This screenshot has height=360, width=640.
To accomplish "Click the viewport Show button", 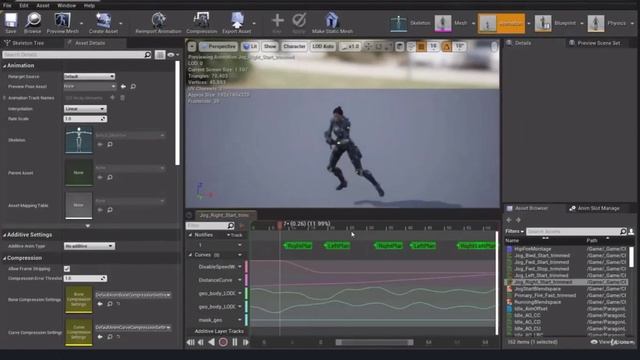I will tap(269, 47).
